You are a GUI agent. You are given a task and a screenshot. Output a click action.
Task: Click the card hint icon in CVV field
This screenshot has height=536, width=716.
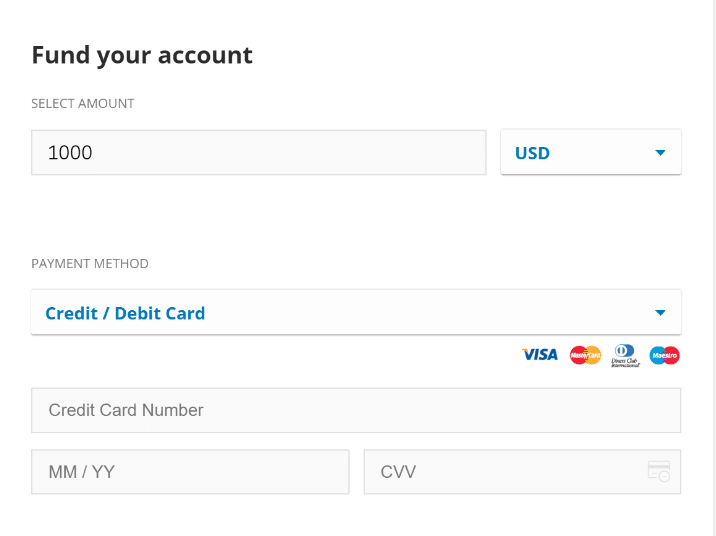[x=659, y=471]
